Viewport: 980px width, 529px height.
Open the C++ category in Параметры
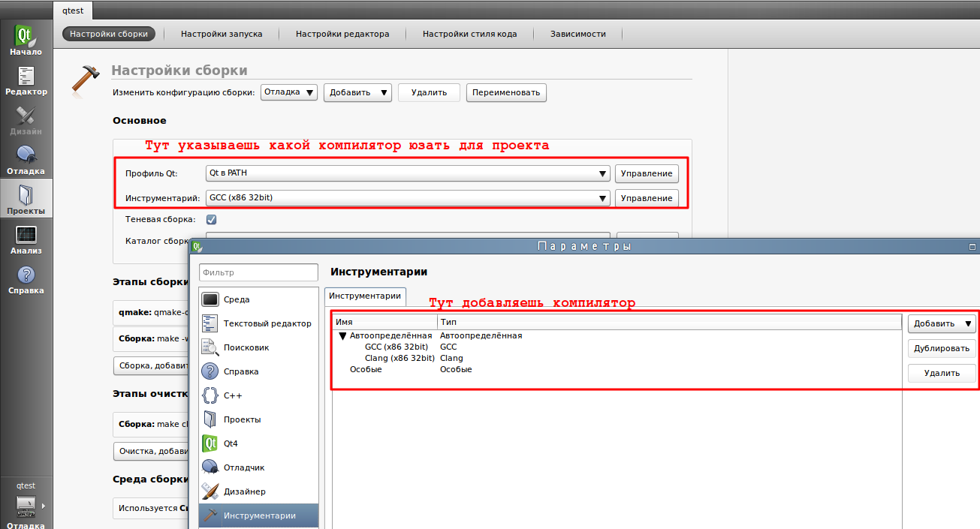point(258,395)
